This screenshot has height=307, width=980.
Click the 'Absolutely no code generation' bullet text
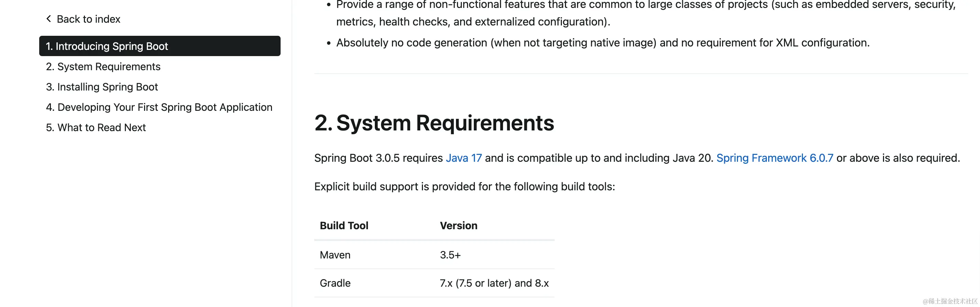tap(602, 43)
